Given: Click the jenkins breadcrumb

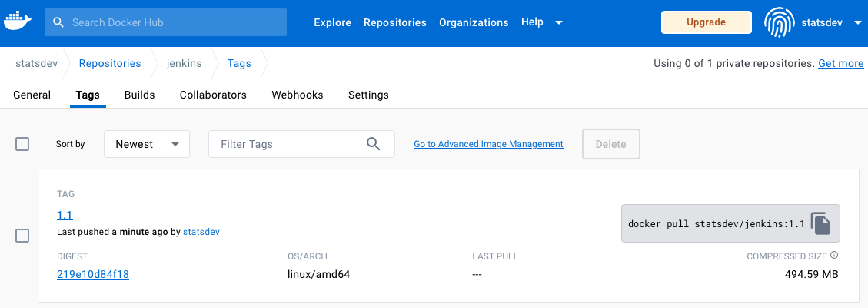Looking at the screenshot, I should tap(185, 63).
